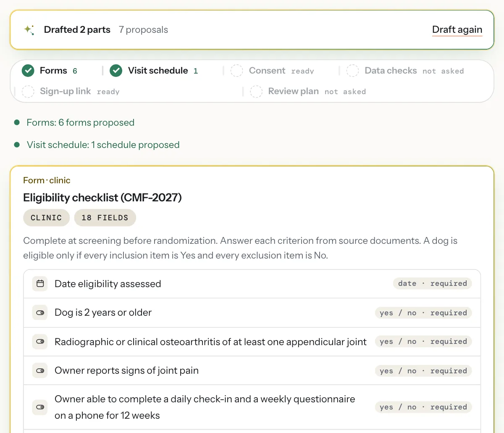This screenshot has width=504, height=433.
Task: Click the Eligibility checklist (CMF-2027) title
Action: pyautogui.click(x=102, y=198)
